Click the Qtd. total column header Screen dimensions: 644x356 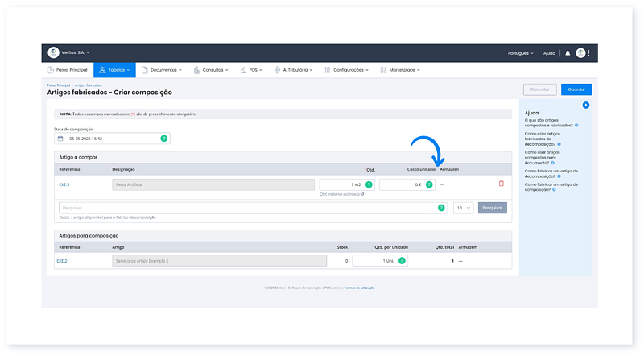(x=444, y=247)
